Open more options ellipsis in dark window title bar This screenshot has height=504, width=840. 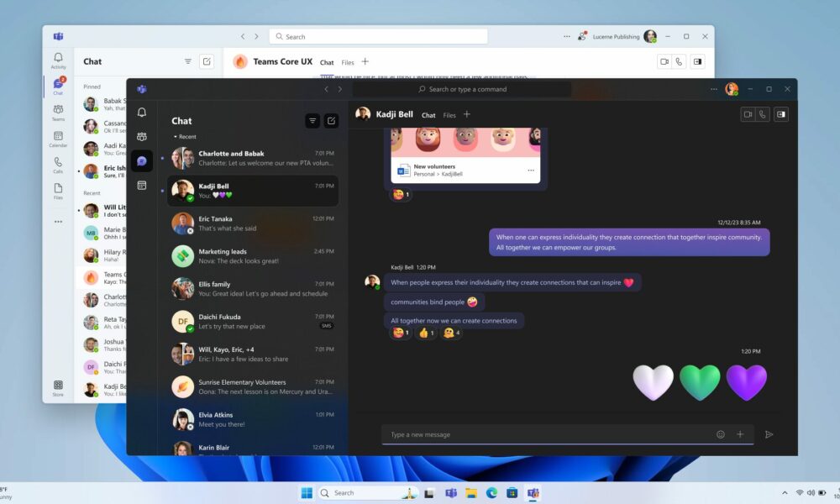point(713,89)
